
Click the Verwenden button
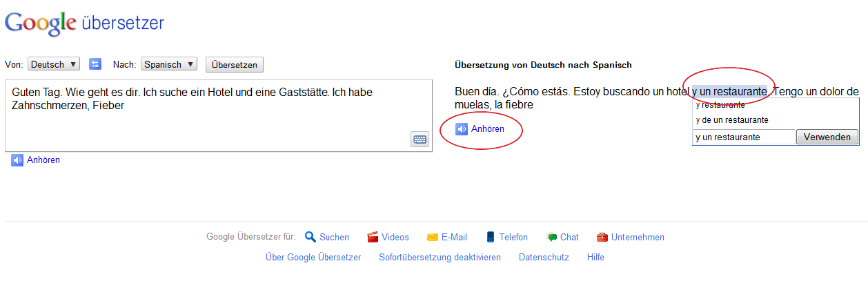(827, 137)
